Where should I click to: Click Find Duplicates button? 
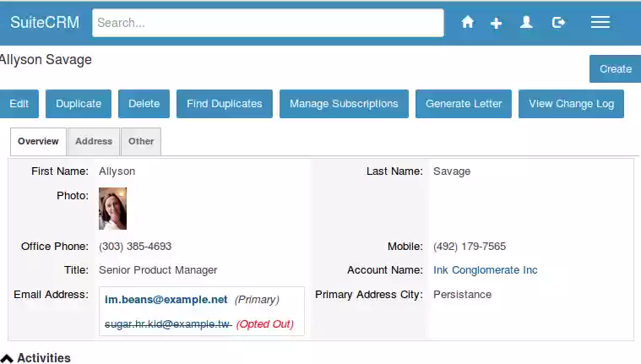[x=225, y=104]
